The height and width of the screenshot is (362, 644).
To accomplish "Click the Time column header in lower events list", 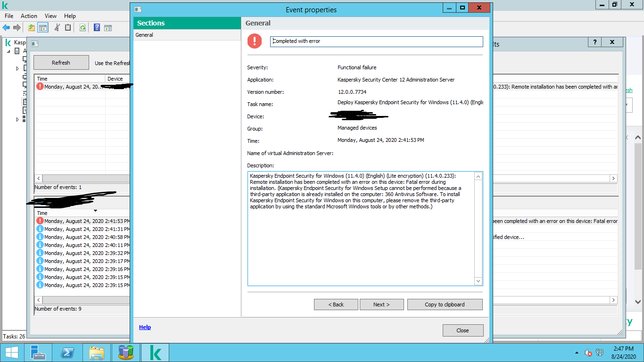I will point(83,213).
